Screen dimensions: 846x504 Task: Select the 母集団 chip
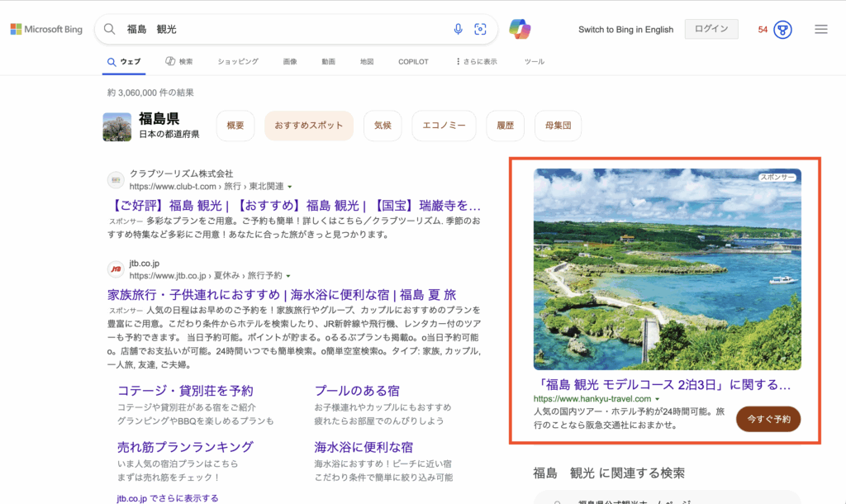558,126
